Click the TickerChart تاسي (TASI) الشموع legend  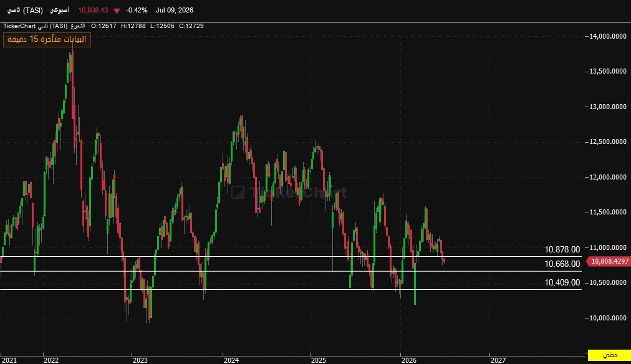pos(44,26)
